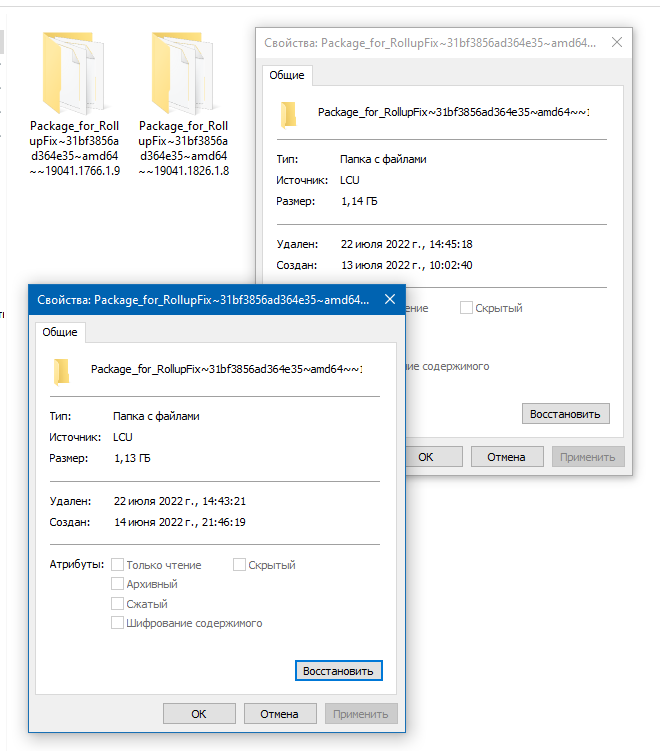Close the front properties dialog
660x751 pixels.
click(x=390, y=299)
